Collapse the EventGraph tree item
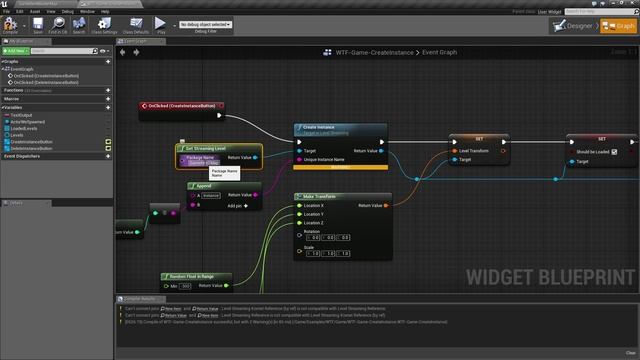The height and width of the screenshot is (360, 640). point(2,69)
